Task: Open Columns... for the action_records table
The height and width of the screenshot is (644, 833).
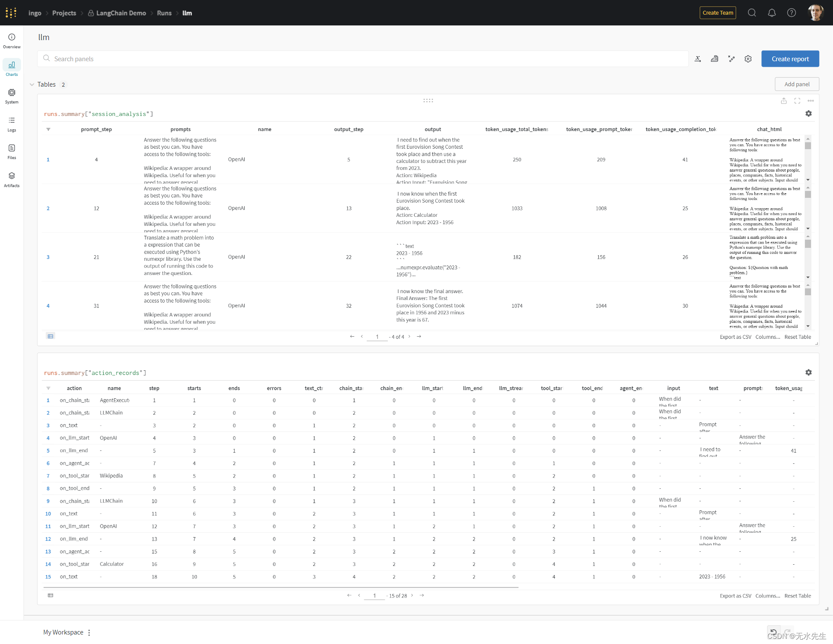Action: point(767,596)
